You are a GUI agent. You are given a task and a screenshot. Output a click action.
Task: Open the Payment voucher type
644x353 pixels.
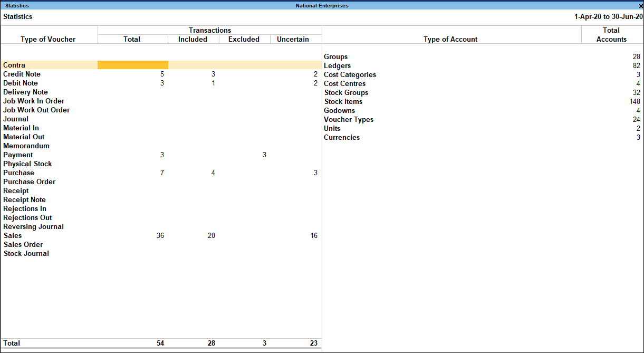pos(18,155)
